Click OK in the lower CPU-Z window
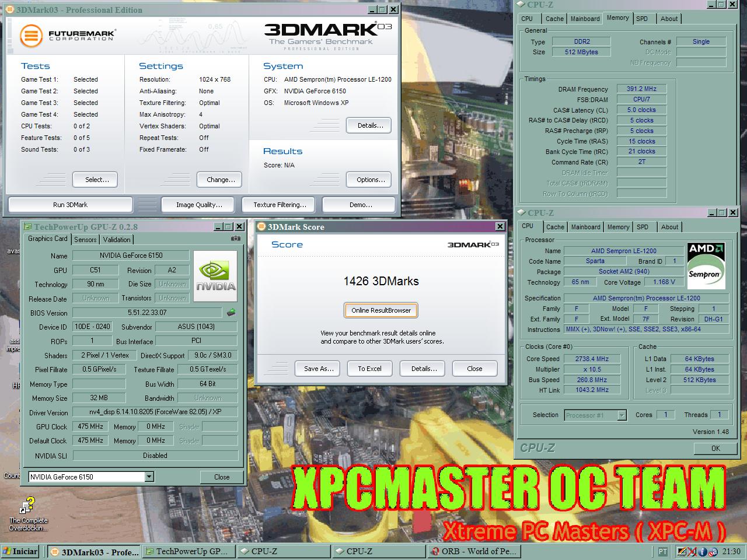Viewport: 747px width, 560px height. point(715,449)
